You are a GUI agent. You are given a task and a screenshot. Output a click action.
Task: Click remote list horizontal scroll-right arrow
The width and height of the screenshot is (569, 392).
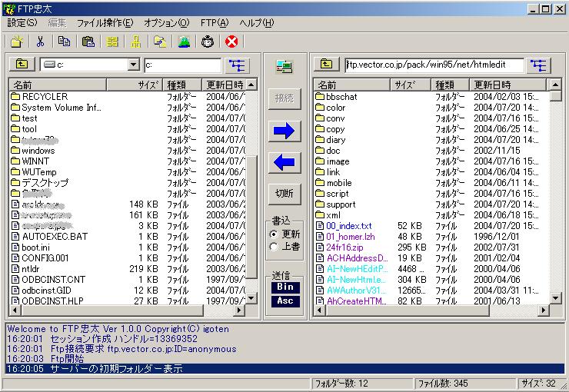(543, 310)
